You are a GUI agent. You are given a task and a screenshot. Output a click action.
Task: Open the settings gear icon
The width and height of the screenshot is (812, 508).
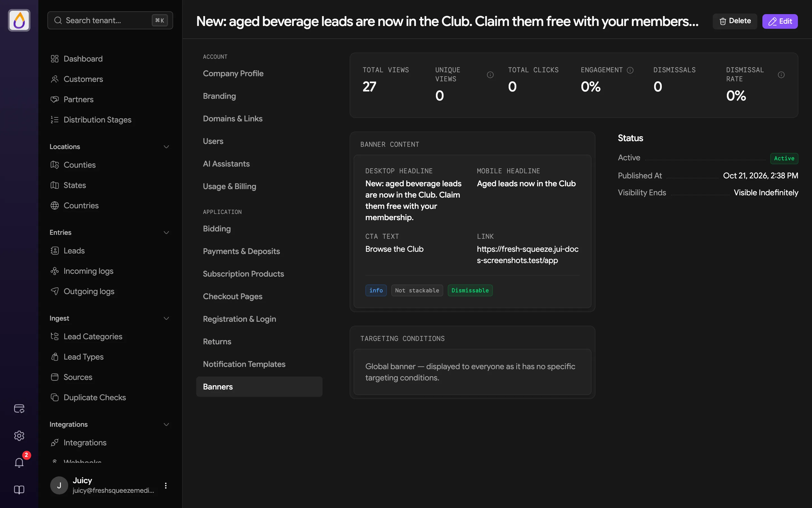tap(19, 436)
